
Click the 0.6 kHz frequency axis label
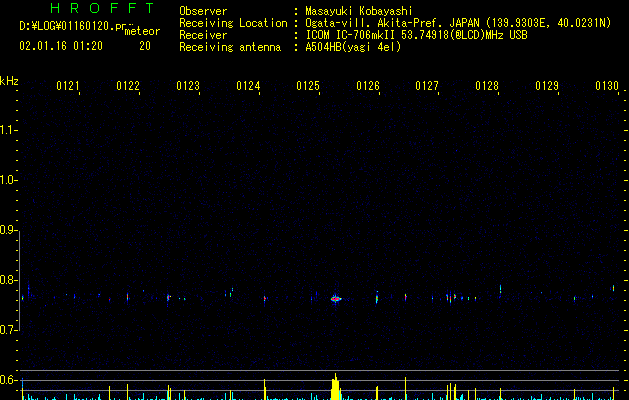pyautogui.click(x=8, y=380)
